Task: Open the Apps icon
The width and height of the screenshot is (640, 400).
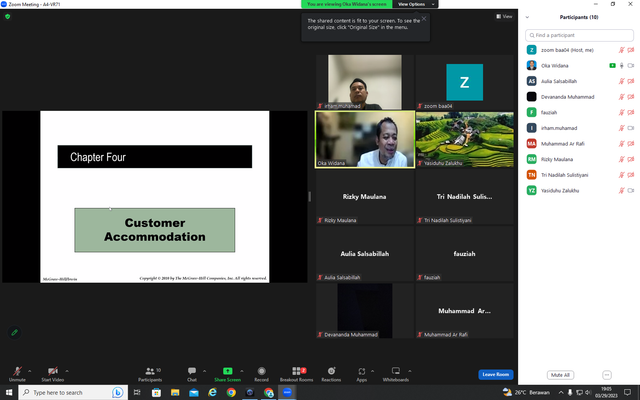Action: [x=362, y=371]
